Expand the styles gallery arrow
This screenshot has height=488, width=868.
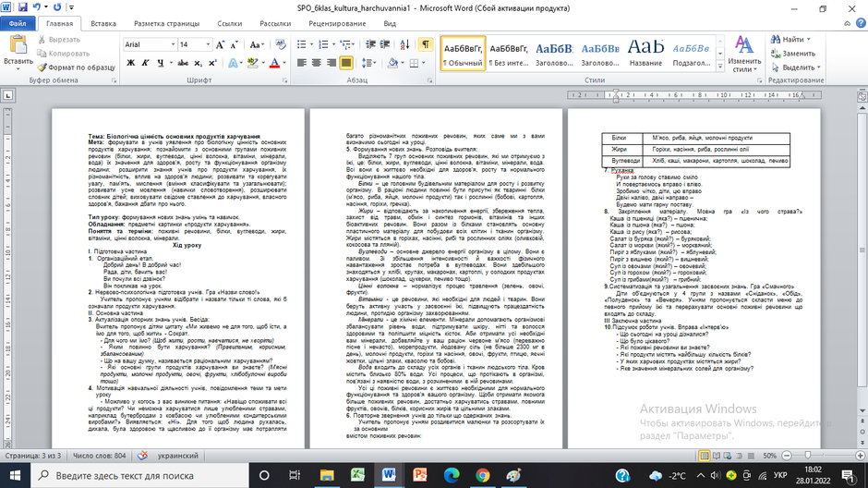coord(720,67)
